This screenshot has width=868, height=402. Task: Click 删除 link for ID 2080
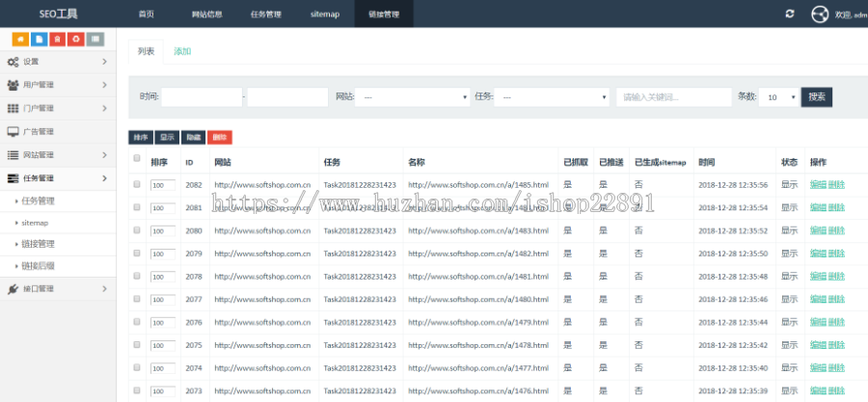pos(836,230)
